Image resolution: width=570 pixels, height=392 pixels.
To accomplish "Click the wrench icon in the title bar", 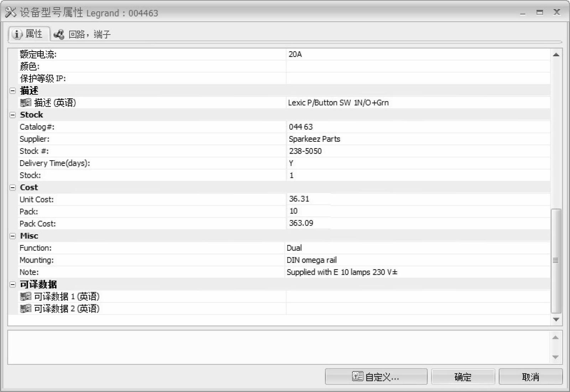I will [x=11, y=12].
